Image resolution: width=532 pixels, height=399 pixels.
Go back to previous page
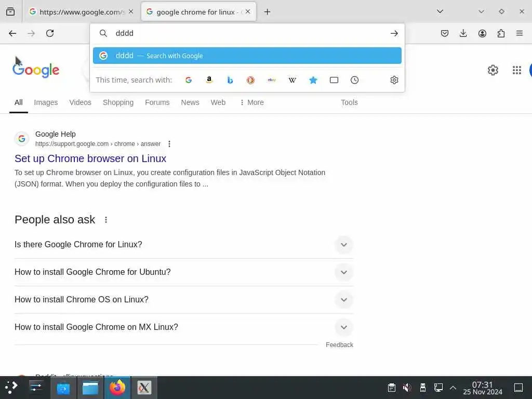[x=12, y=33]
